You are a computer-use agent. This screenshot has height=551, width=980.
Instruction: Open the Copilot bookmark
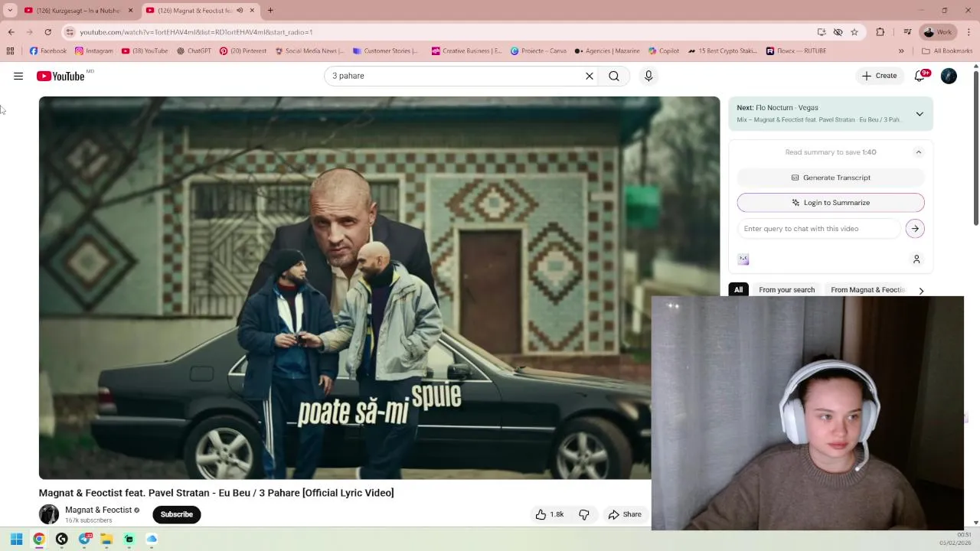(x=664, y=51)
